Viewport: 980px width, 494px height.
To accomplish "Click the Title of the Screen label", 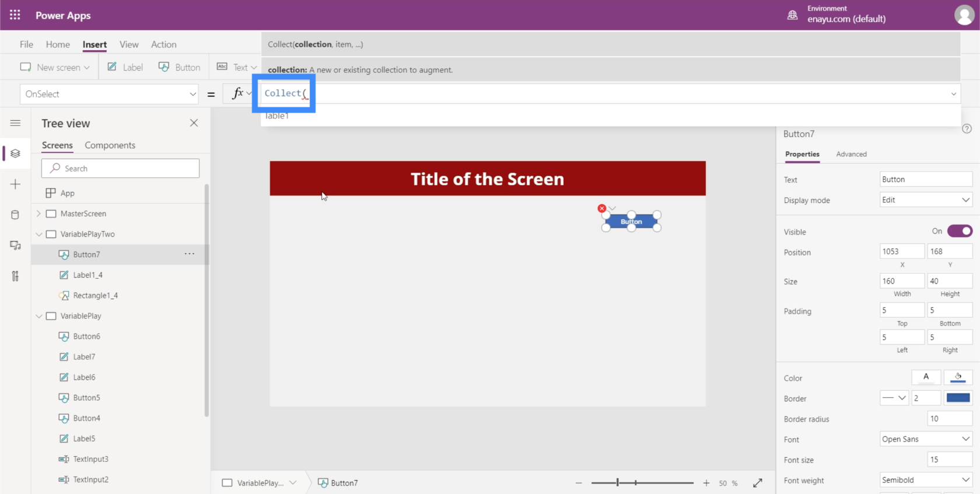I will pyautogui.click(x=487, y=178).
